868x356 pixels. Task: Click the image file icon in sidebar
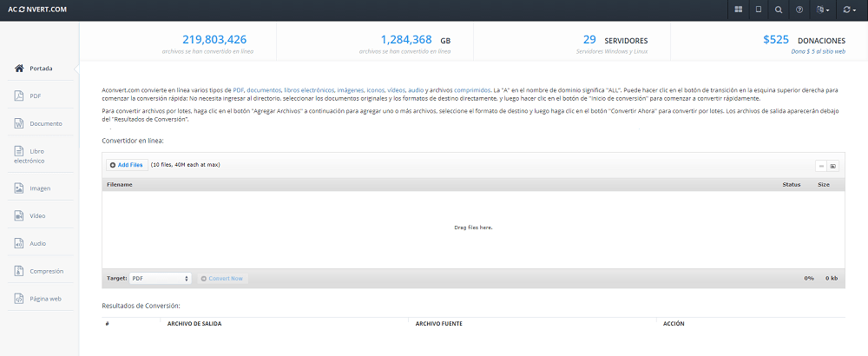19,188
